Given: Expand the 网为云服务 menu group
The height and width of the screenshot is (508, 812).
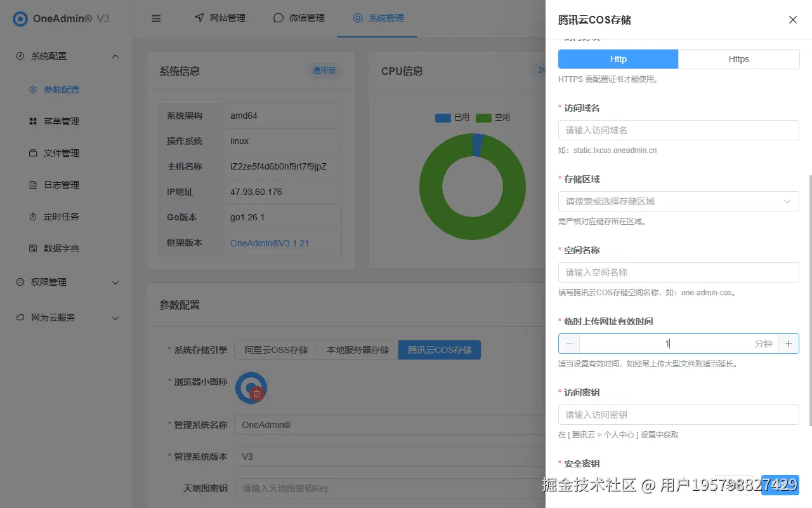Looking at the screenshot, I should tap(67, 317).
